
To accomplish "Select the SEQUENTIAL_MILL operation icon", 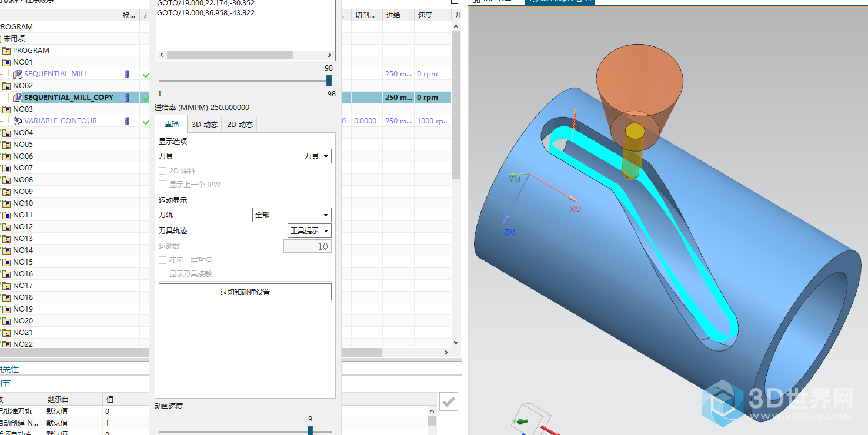I will (x=18, y=74).
